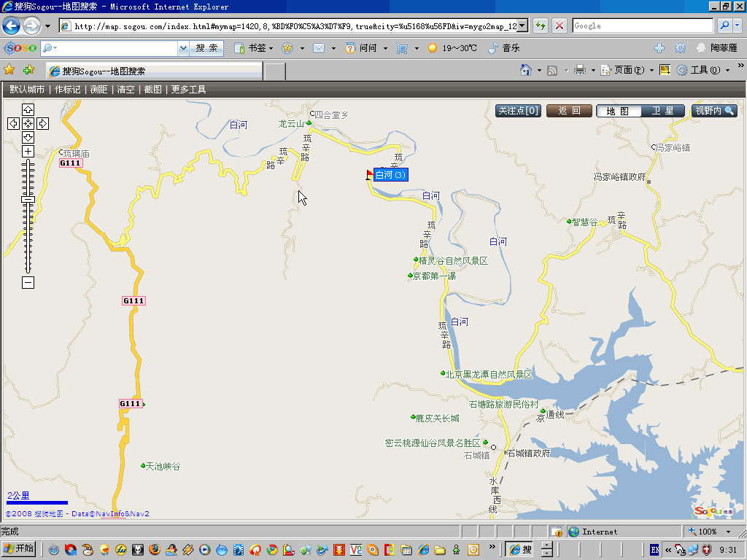
Task: Switch map view to 卫星 (satellite)
Action: point(663,111)
